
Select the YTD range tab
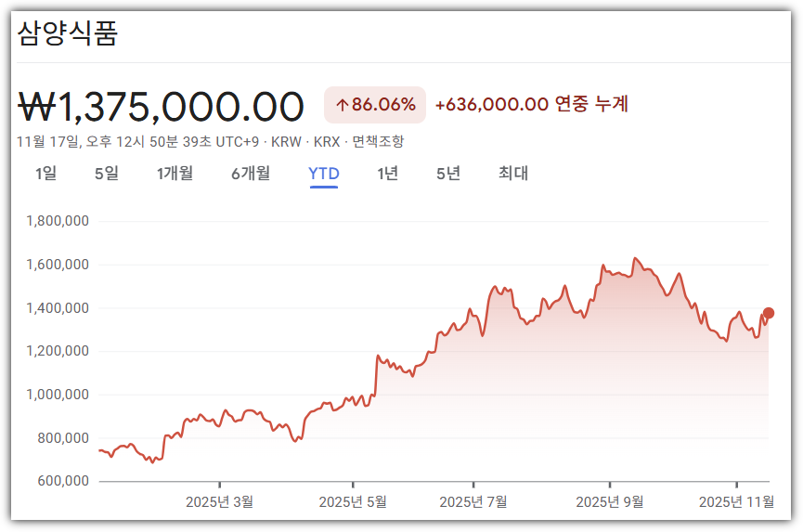click(x=324, y=174)
